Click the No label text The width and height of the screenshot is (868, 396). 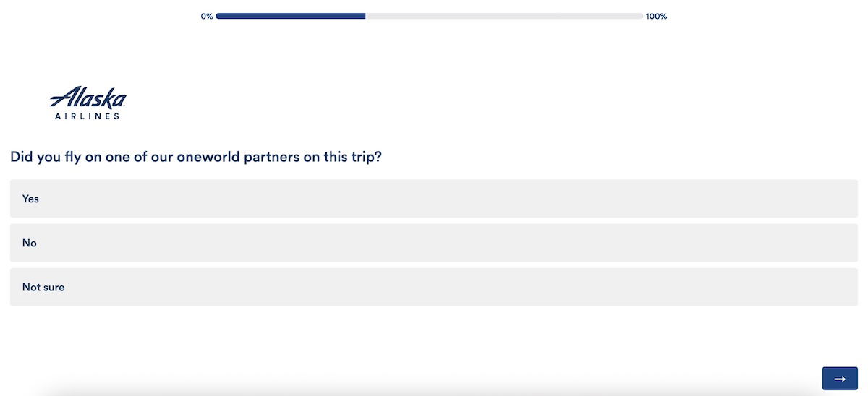[29, 243]
